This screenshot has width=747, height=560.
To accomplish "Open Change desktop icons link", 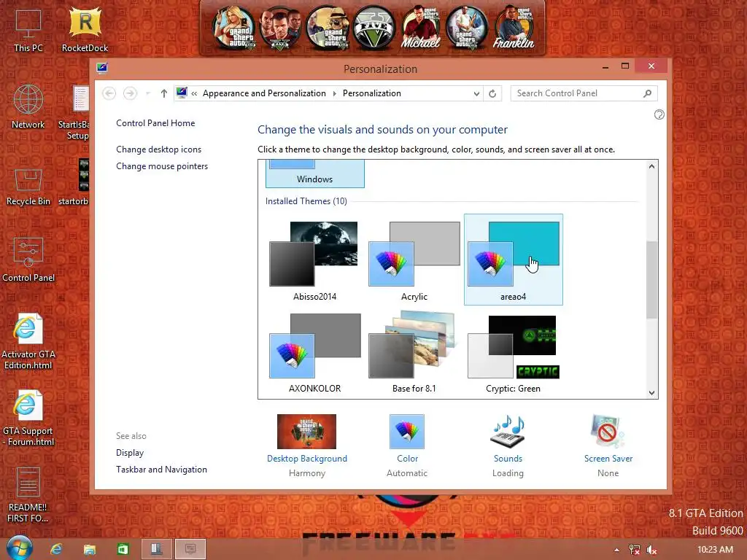I will [x=158, y=149].
